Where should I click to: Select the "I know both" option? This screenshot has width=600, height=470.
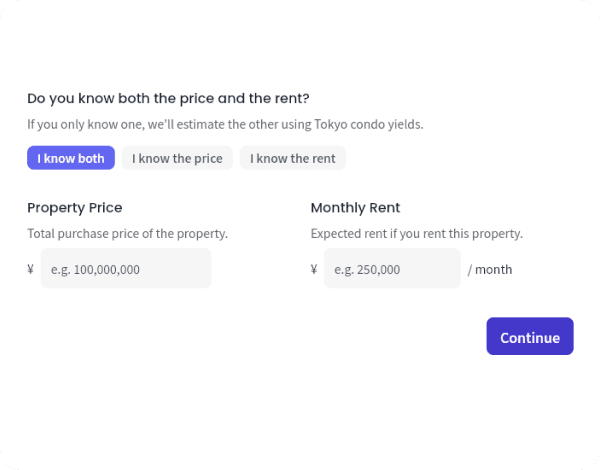71,158
